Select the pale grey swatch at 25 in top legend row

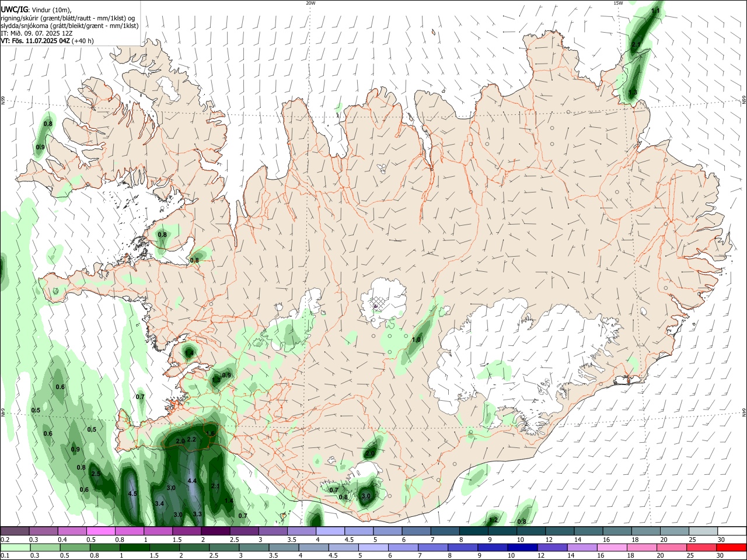[703, 531]
